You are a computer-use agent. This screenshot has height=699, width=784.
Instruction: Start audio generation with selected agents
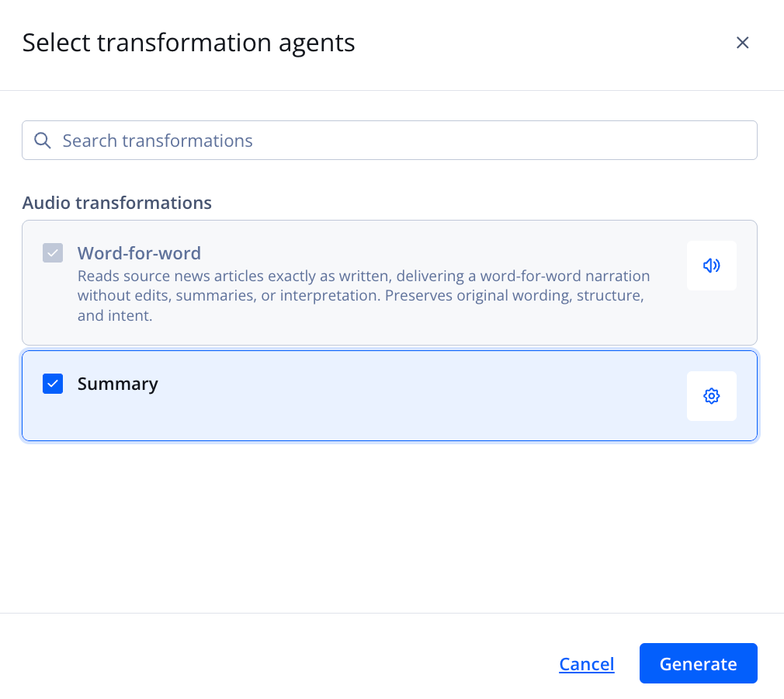[698, 663]
